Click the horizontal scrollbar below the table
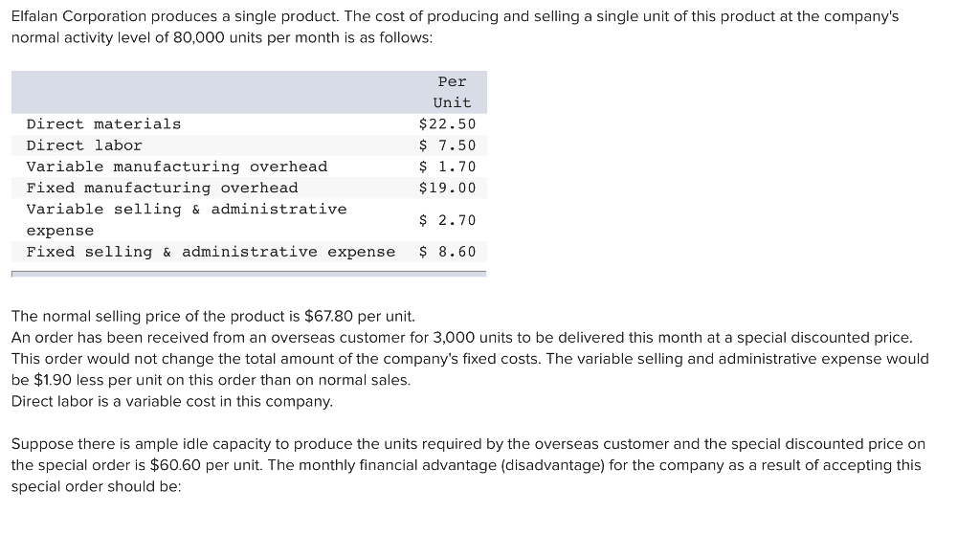Viewport: 980px width, 535px height. (249, 274)
